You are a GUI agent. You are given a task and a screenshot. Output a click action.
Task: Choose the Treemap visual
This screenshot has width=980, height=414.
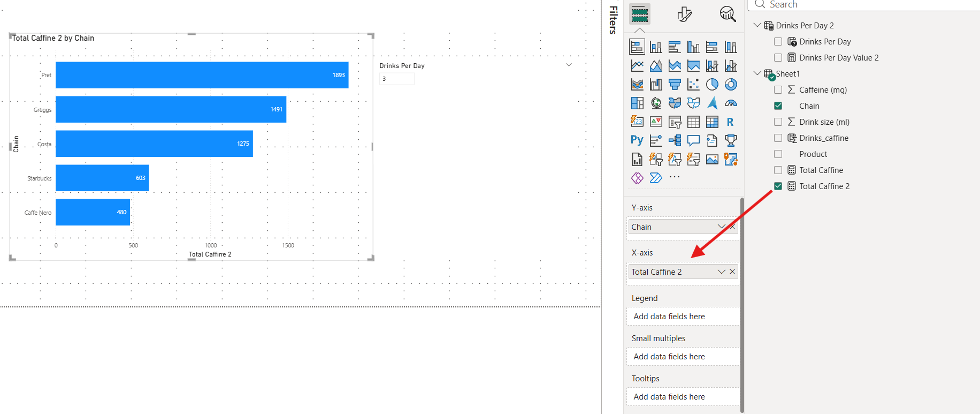637,103
